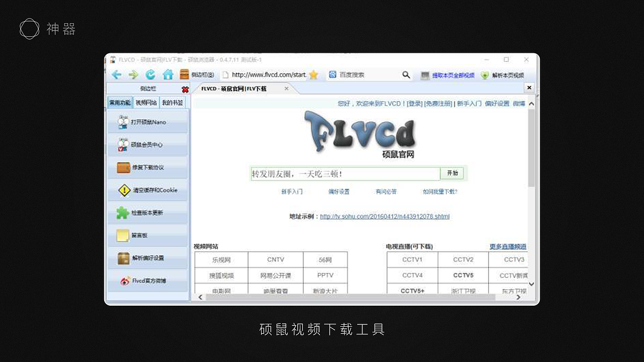Click 解析本页视频 toolbar button
The image size is (644, 362).
pos(503,75)
